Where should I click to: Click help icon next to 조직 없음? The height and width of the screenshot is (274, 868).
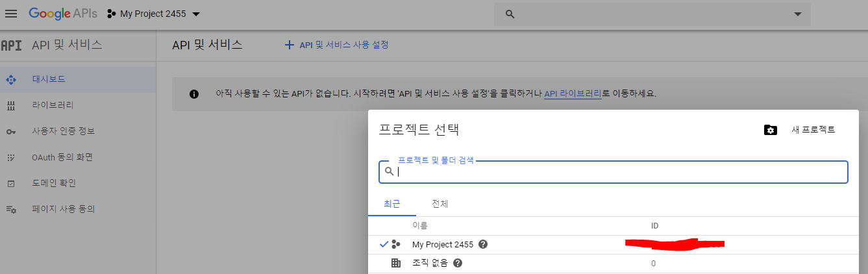(458, 263)
